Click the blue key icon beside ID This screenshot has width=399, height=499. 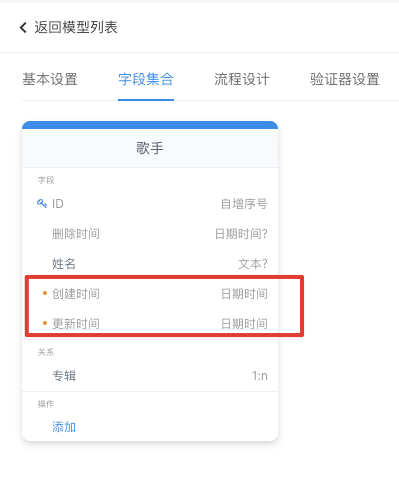coord(42,203)
